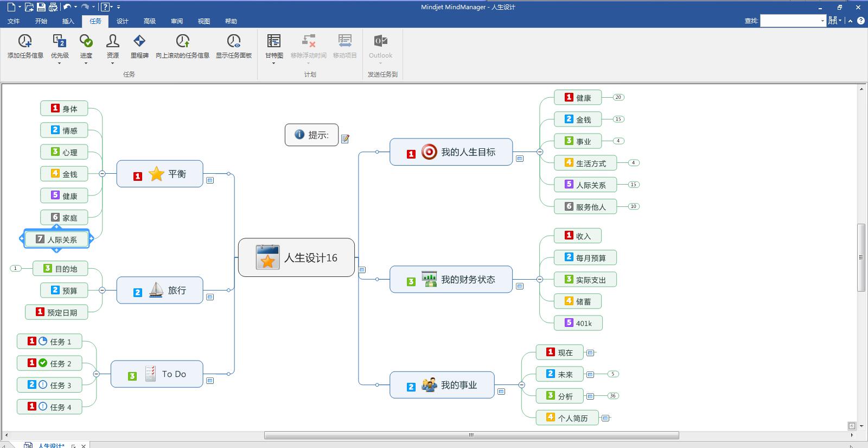Image resolution: width=868 pixels, height=448 pixels.
Task: Click the Save icon in quick access toolbar
Action: [41, 7]
